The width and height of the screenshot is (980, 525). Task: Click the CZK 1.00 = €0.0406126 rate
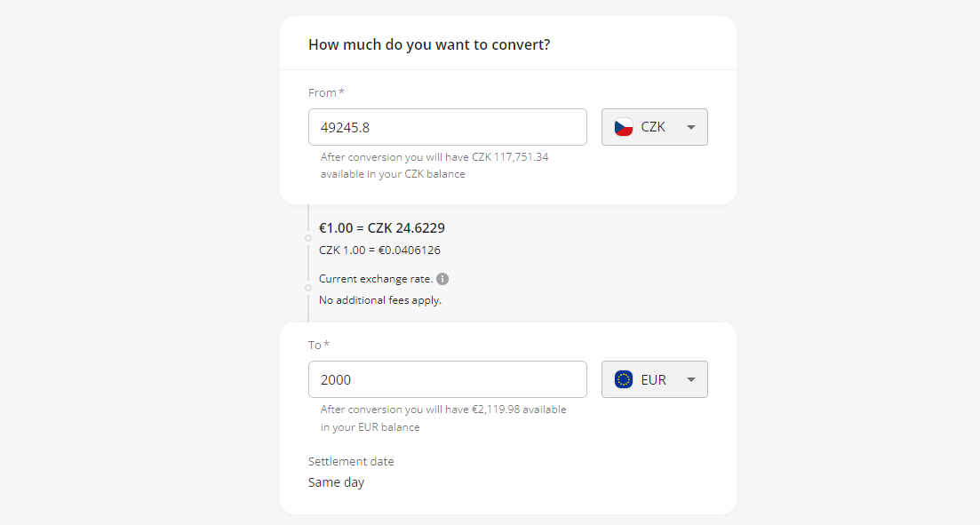[379, 250]
